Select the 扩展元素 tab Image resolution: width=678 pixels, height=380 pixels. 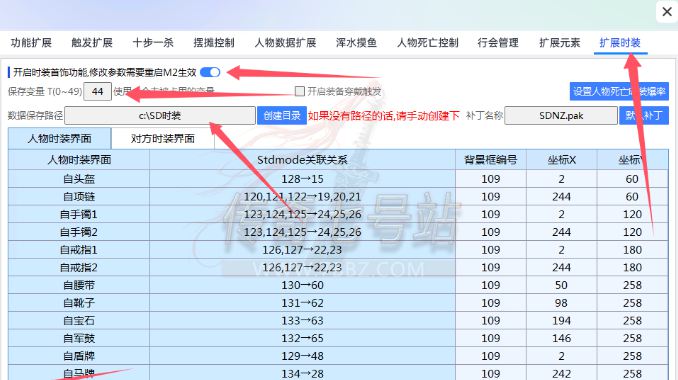[560, 43]
